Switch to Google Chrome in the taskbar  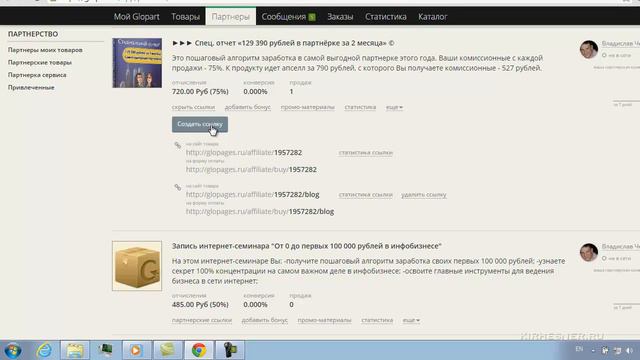pos(199,350)
